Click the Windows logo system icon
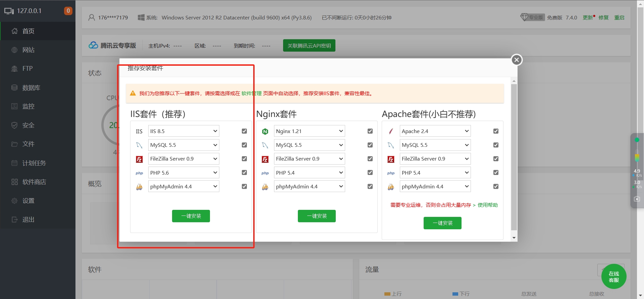This screenshot has height=299, width=644. tap(141, 17)
